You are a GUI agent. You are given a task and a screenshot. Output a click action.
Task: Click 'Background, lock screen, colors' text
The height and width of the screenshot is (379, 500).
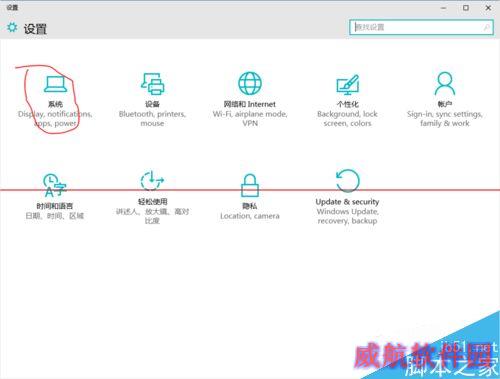click(x=347, y=119)
